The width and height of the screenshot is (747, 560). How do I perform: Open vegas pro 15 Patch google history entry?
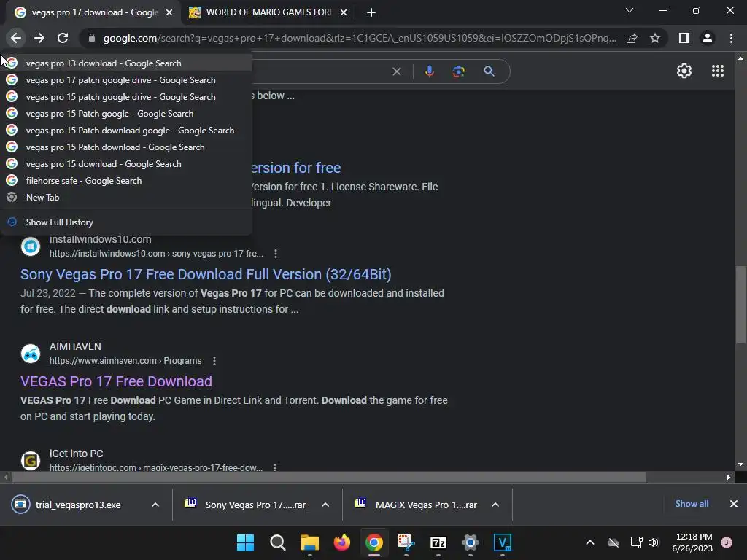(127, 113)
